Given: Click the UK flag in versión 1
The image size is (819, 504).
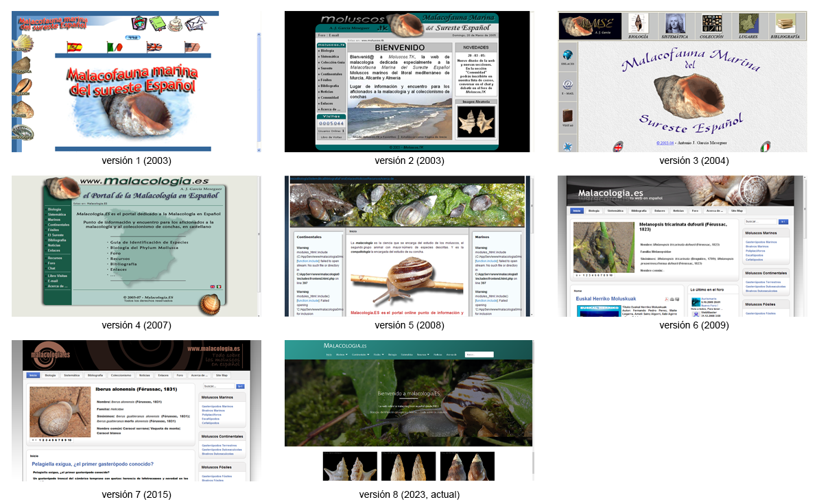Looking at the screenshot, I should (x=154, y=47).
